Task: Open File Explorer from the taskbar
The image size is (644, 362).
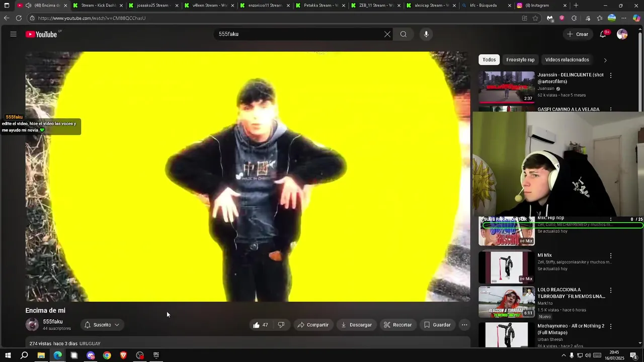Action: [41, 355]
